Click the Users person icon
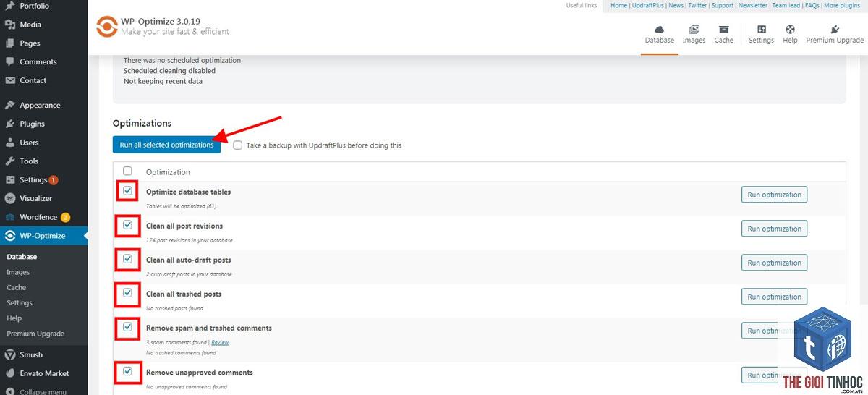The image size is (868, 395). 10,143
